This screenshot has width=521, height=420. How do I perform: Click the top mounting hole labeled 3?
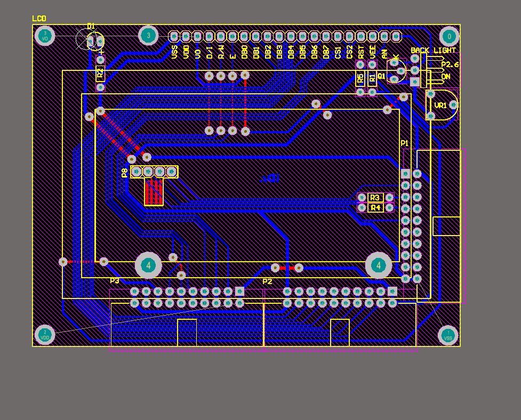(x=148, y=36)
